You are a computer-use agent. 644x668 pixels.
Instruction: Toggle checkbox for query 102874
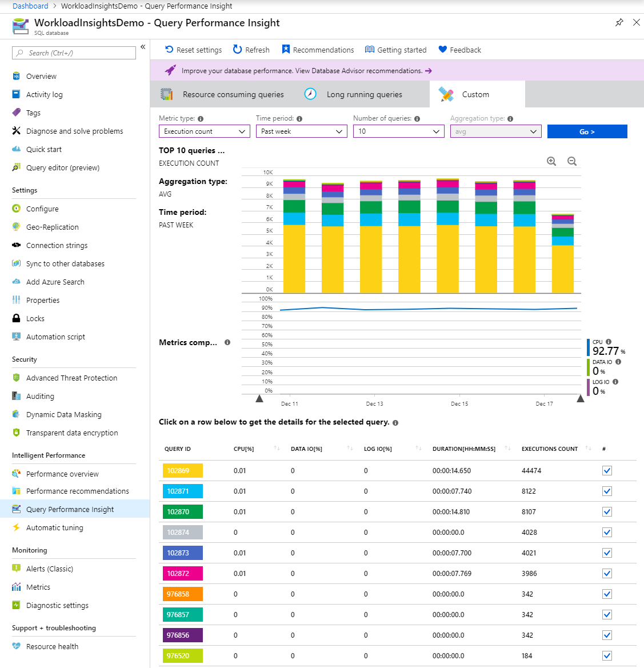[607, 533]
